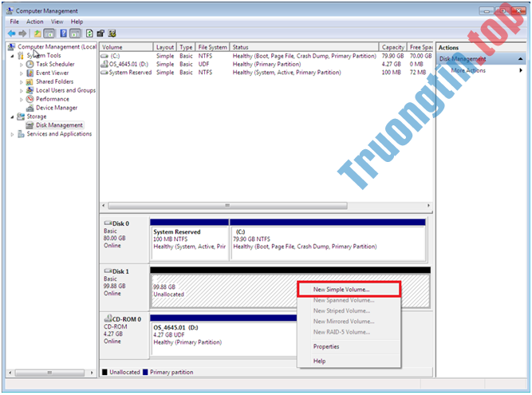The width and height of the screenshot is (532, 395).
Task: Open the View menu
Action: pos(57,22)
